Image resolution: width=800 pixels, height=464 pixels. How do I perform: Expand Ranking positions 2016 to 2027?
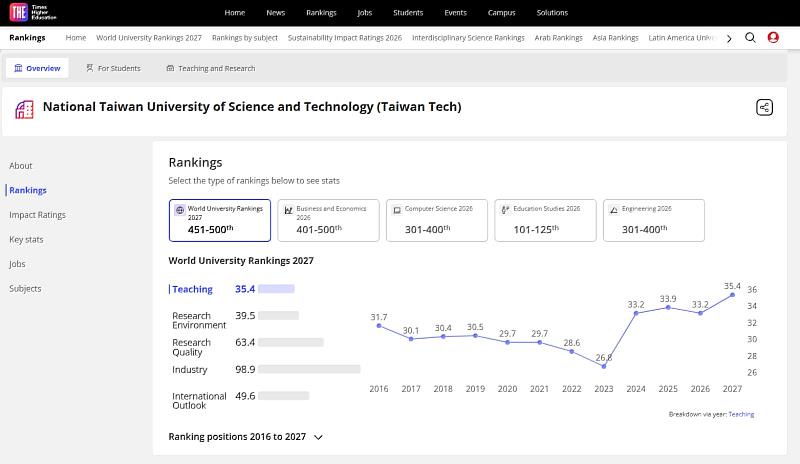tap(245, 437)
